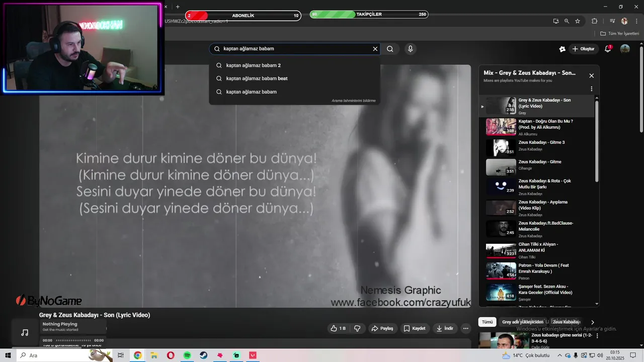Open more actions ellipsis under video
The height and width of the screenshot is (362, 644).
pos(466,328)
